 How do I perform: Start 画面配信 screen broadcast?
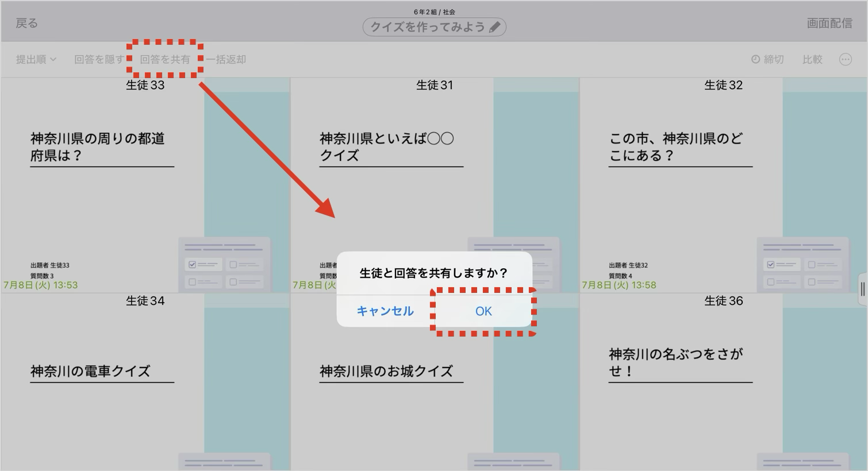[829, 23]
